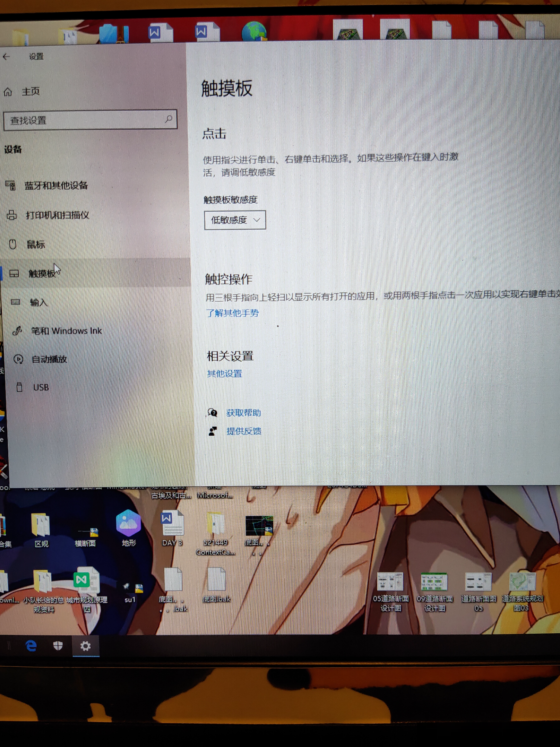Open the 其他设置 link

[224, 373]
